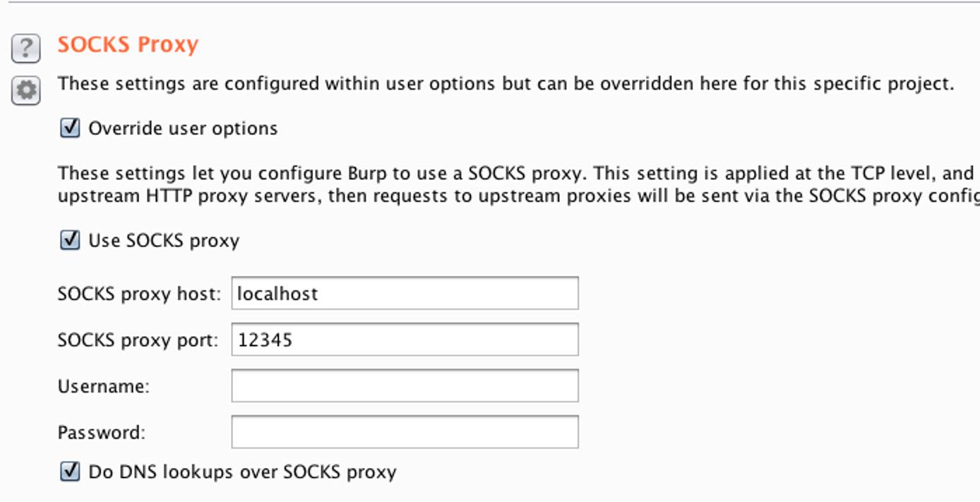Turn off the Use SOCKS proxy option
980x502 pixels.
pos(69,240)
